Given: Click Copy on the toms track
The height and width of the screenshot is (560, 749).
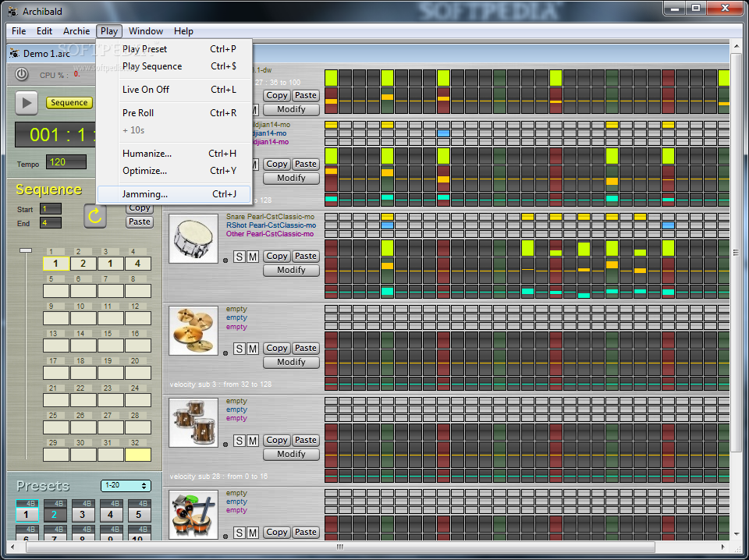Looking at the screenshot, I should point(276,440).
